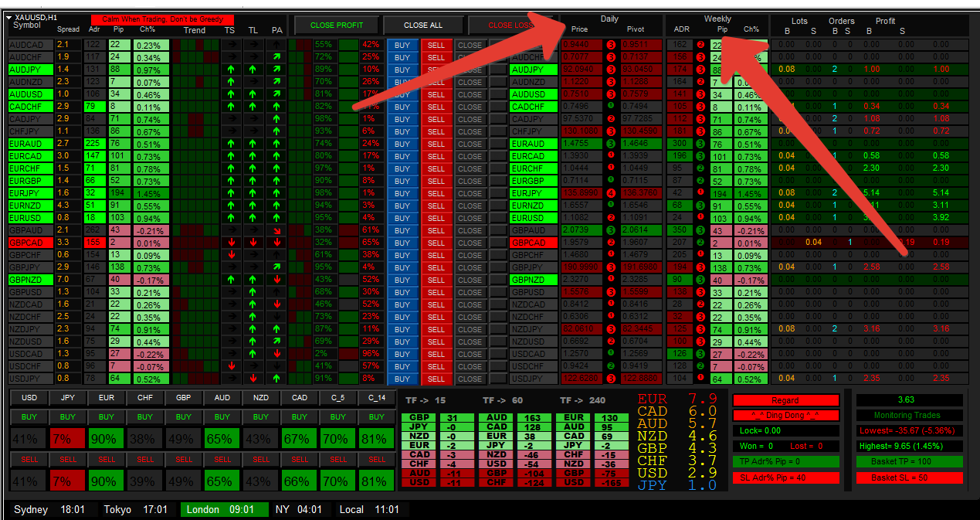980x520 pixels.
Task: Click the SL Adr% Pip = 40 button
Action: coord(785,478)
